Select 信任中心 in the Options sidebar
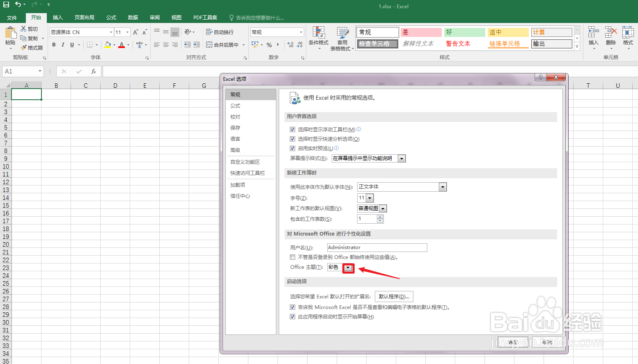This screenshot has height=364, width=638. click(x=251, y=196)
